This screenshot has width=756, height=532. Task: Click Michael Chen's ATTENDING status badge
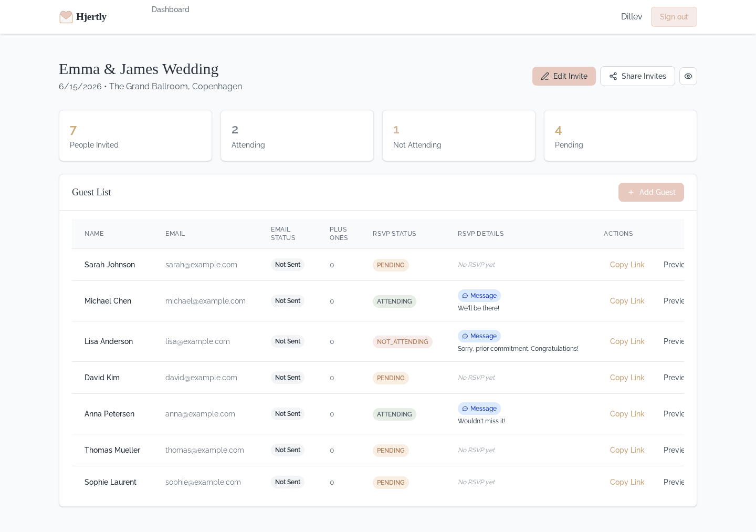394,301
